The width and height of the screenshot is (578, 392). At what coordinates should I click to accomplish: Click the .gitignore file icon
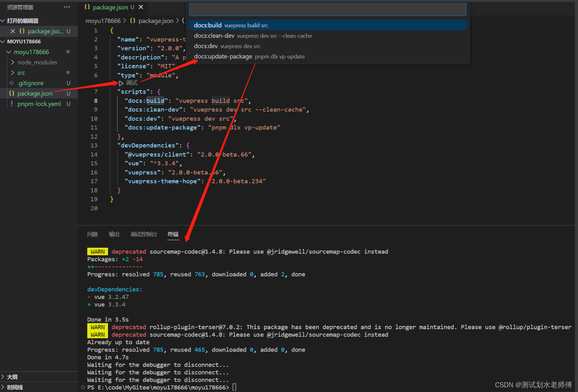click(12, 83)
